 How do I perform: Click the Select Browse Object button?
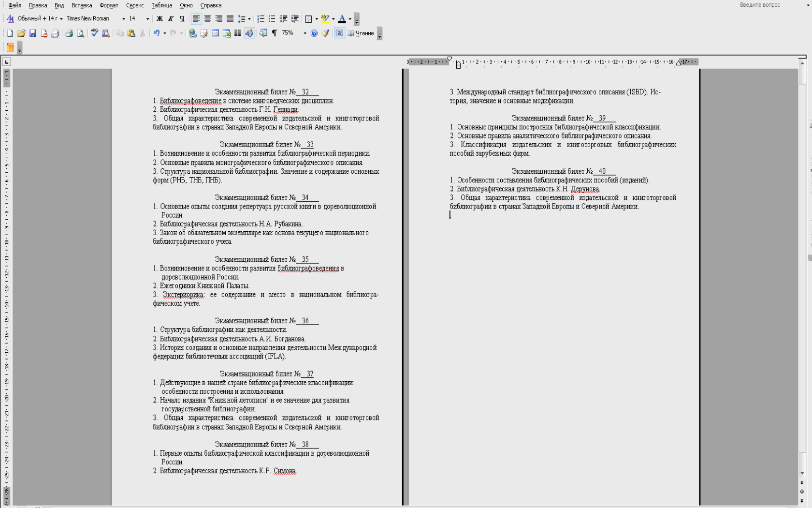pyautogui.click(x=802, y=492)
